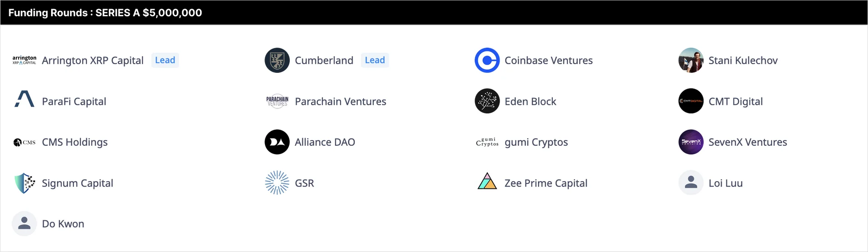Open the gumi Cryptos investor link
The image size is (868, 252).
[x=536, y=142]
